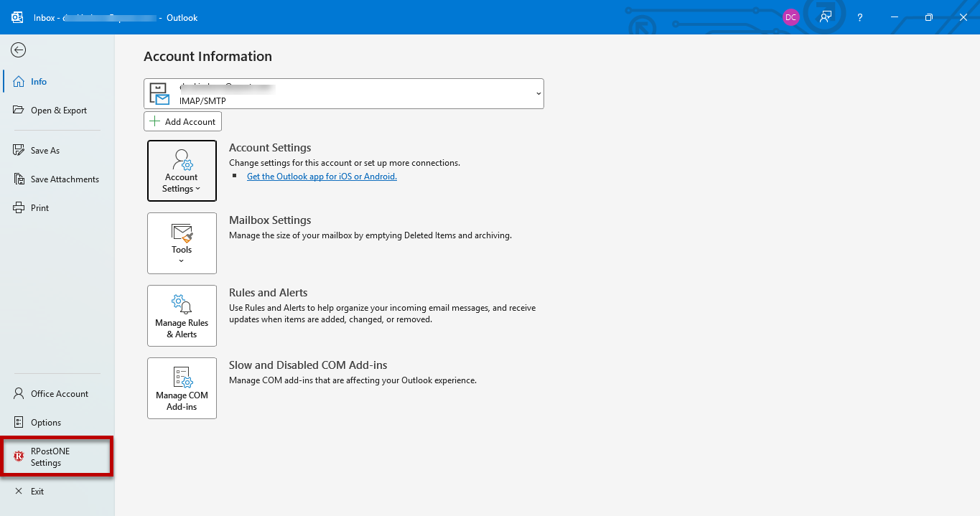This screenshot has width=980, height=516.
Task: Click the DC profile avatar
Action: point(790,17)
